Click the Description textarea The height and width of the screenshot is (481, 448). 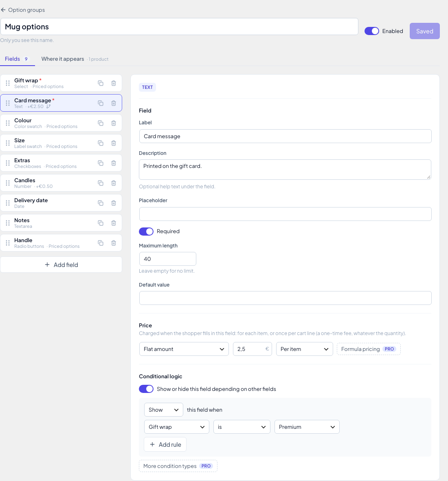coord(285,169)
